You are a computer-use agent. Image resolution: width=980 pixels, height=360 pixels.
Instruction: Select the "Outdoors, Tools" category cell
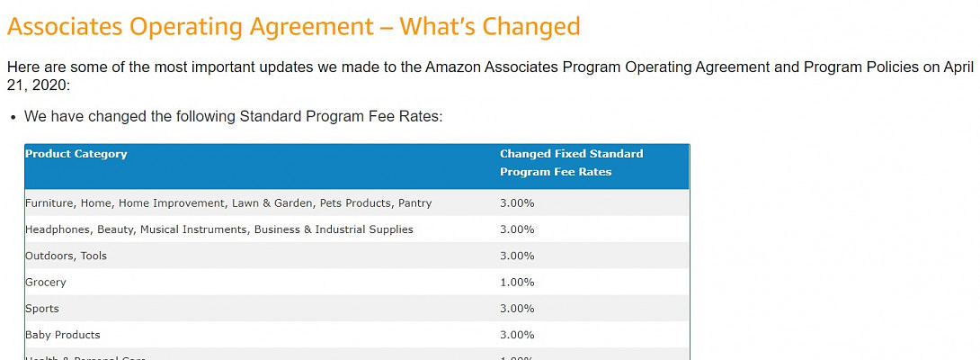[66, 256]
